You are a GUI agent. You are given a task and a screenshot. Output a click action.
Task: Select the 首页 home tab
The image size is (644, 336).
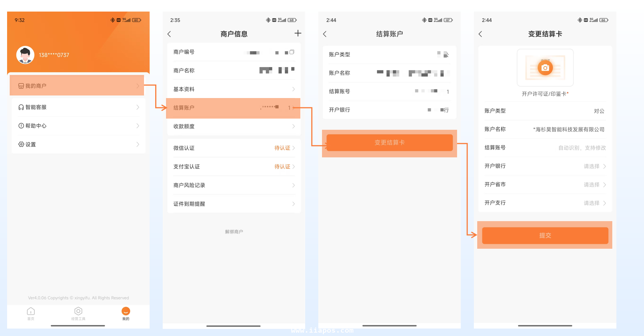point(31,314)
